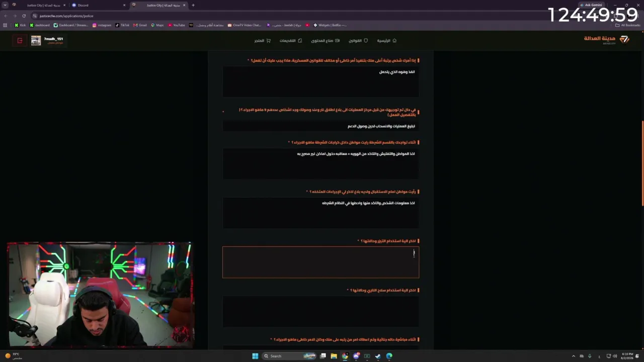Click the browser reload button
The height and width of the screenshot is (362, 644).
[24, 16]
